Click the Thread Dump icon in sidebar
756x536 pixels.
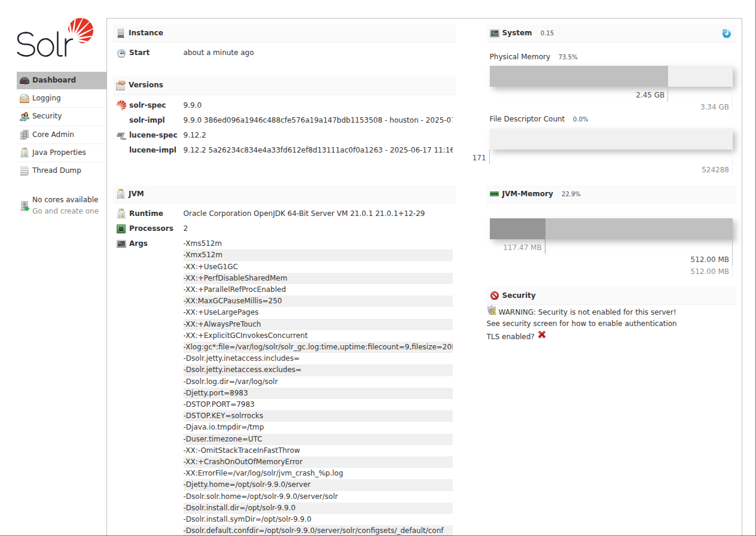pos(25,170)
